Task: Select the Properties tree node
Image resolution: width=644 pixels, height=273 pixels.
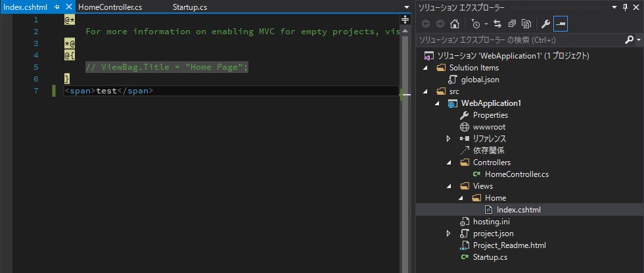Action: 490,115
